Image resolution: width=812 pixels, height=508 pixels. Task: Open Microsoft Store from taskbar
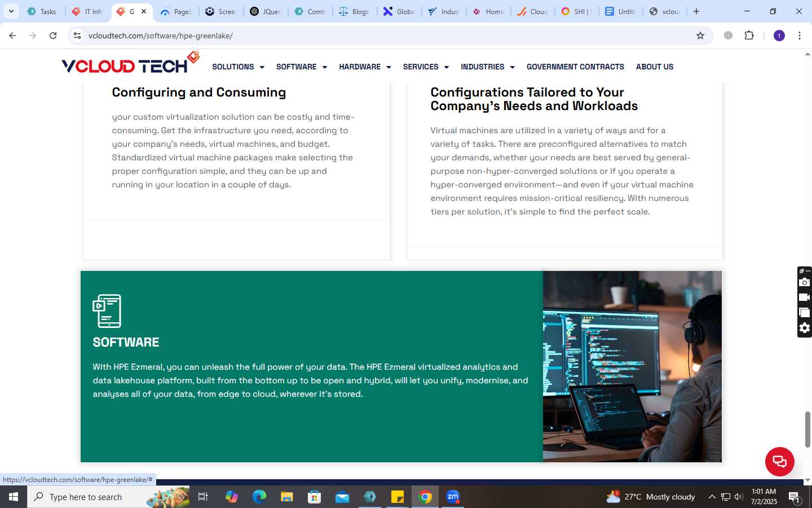tap(315, 497)
